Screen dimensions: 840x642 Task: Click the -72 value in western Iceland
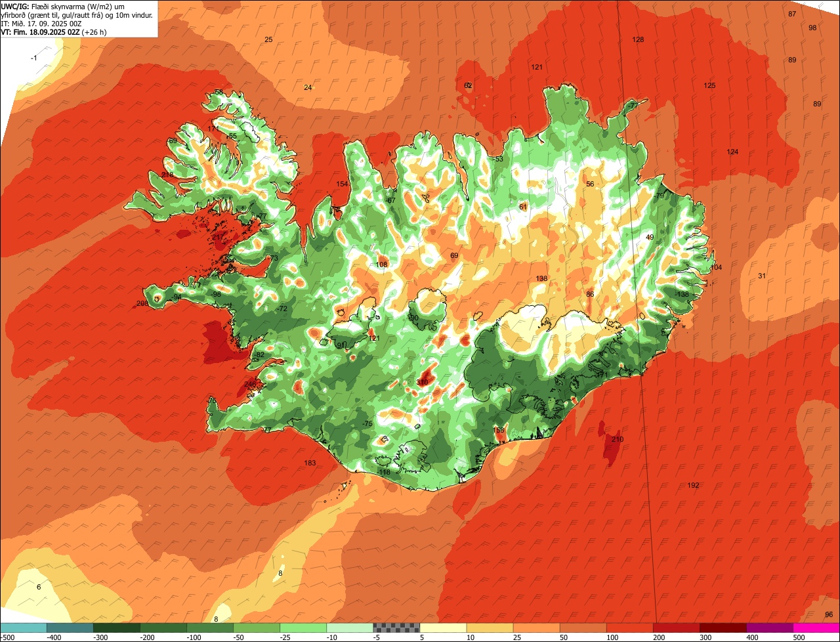click(x=282, y=309)
